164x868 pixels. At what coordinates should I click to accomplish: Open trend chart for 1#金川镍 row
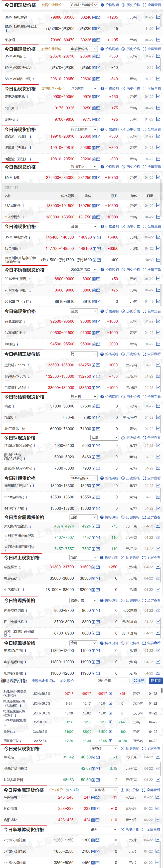click(x=158, y=248)
